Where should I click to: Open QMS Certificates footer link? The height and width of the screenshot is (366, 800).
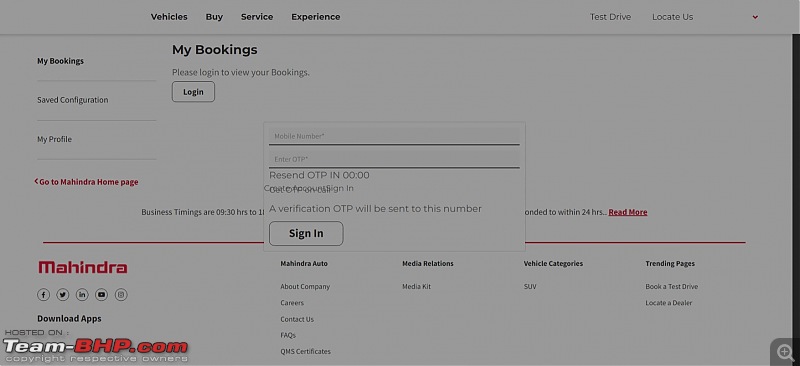click(305, 351)
